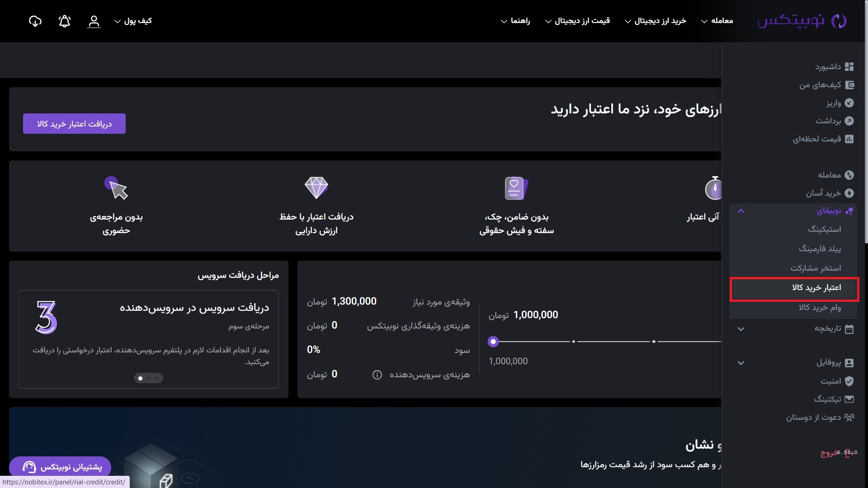Click the تاریخچه calendar icon
Viewport: 868px width, 488px height.
point(849,329)
